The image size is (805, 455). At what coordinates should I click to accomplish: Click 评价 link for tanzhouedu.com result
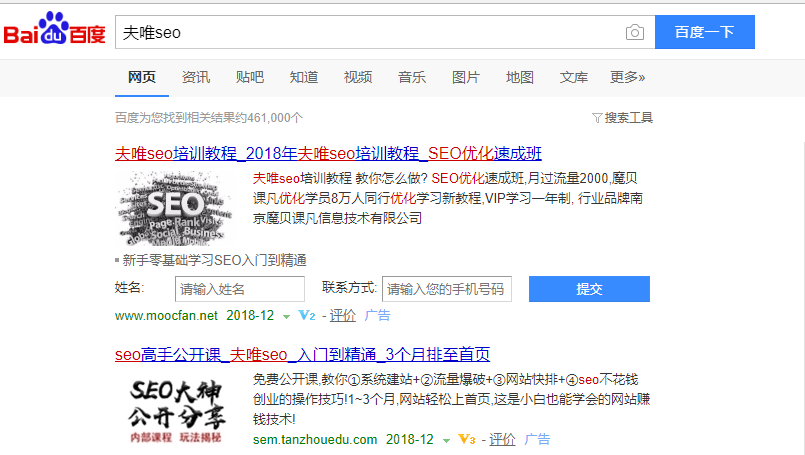click(502, 440)
